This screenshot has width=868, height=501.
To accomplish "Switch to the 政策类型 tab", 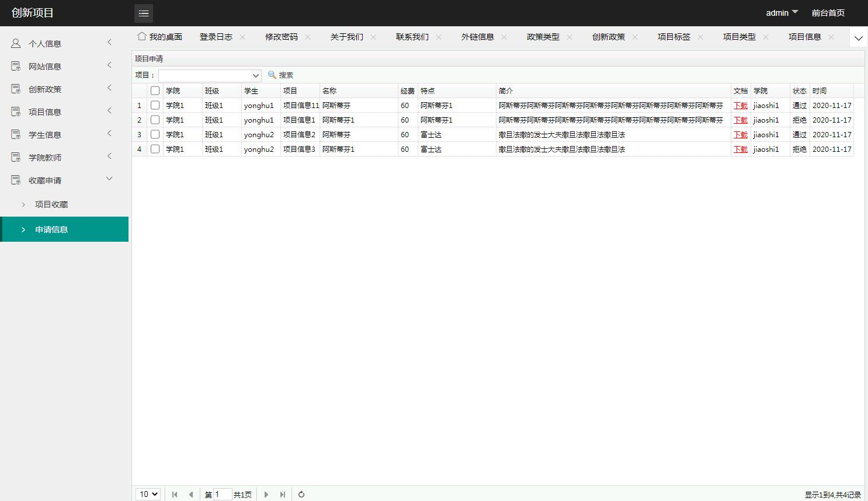I will (543, 37).
